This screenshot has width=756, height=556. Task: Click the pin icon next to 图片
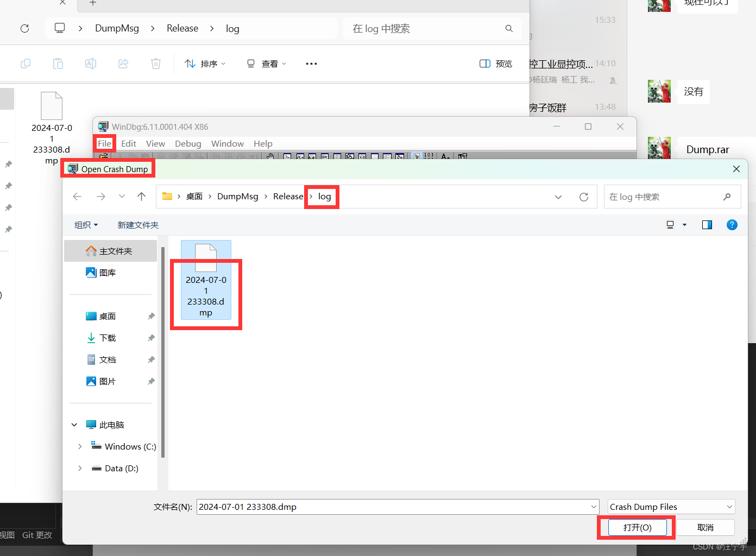click(x=151, y=381)
